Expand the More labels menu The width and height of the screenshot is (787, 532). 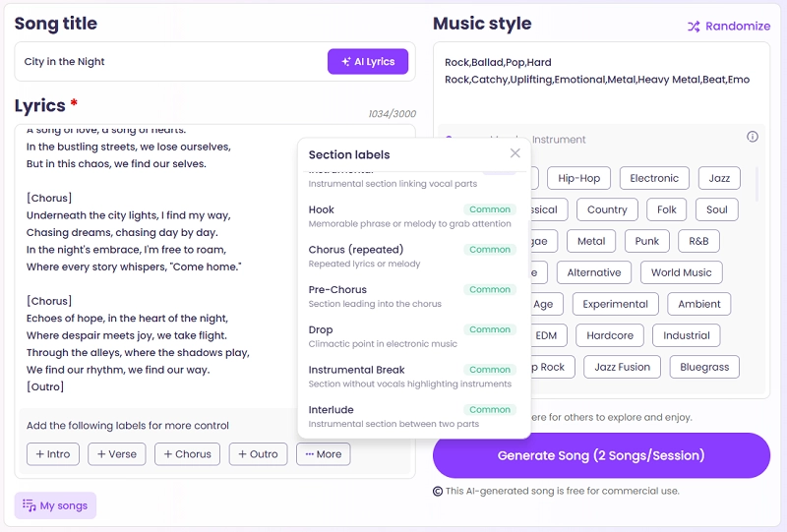coord(323,454)
